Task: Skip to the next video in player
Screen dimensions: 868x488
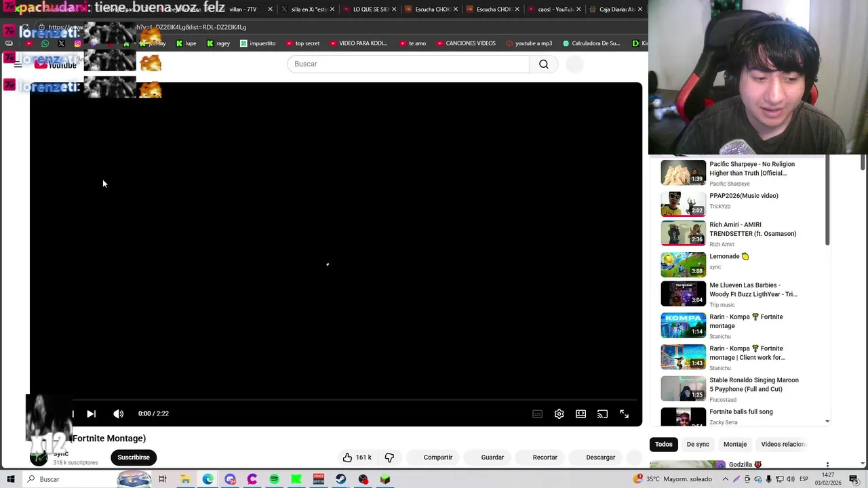Action: coord(91,413)
